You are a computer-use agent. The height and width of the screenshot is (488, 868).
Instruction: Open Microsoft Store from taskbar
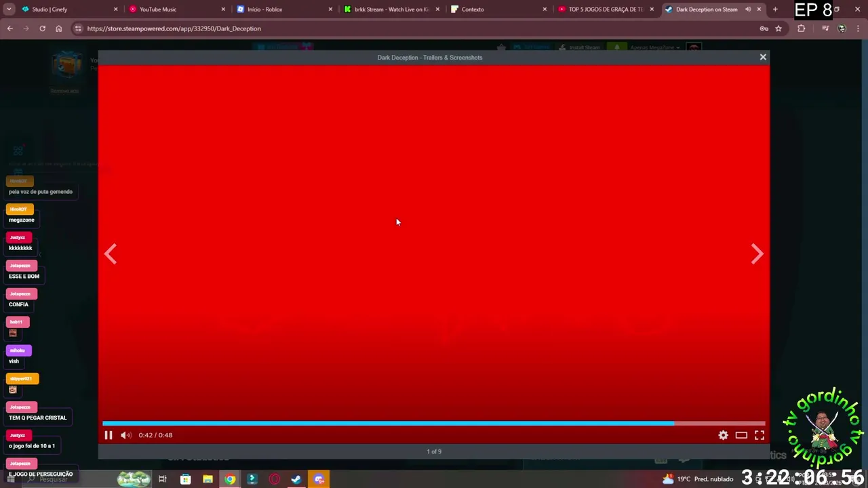185,479
